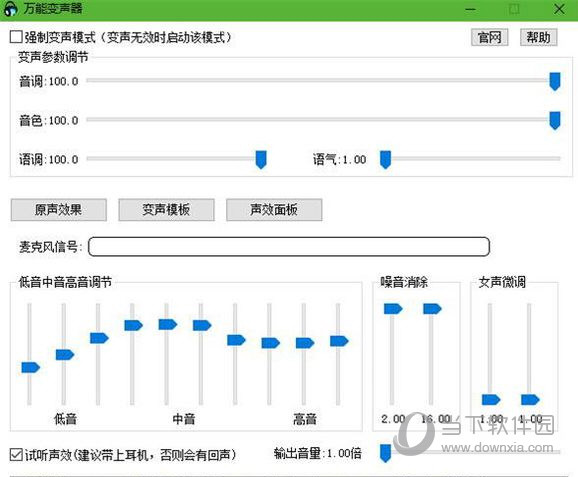Open the 变声模板 templates button

(166, 210)
